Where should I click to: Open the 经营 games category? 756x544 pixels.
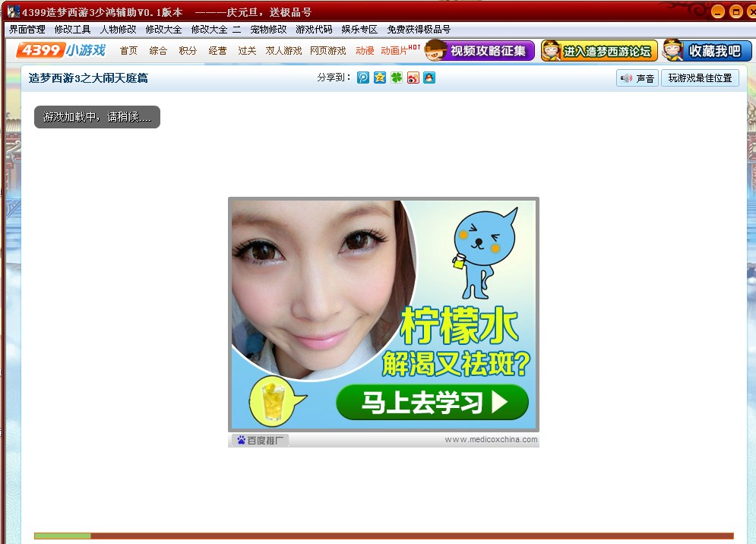[x=217, y=51]
